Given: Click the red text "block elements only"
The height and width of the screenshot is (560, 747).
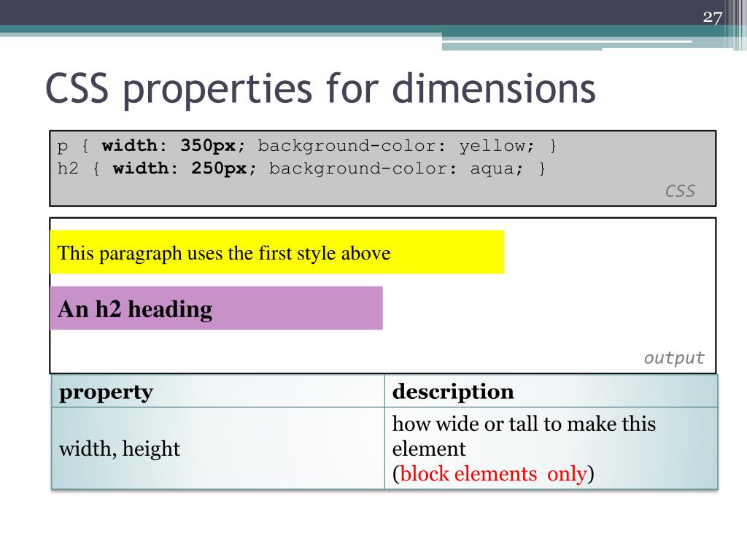Looking at the screenshot, I should pyautogui.click(x=494, y=473).
